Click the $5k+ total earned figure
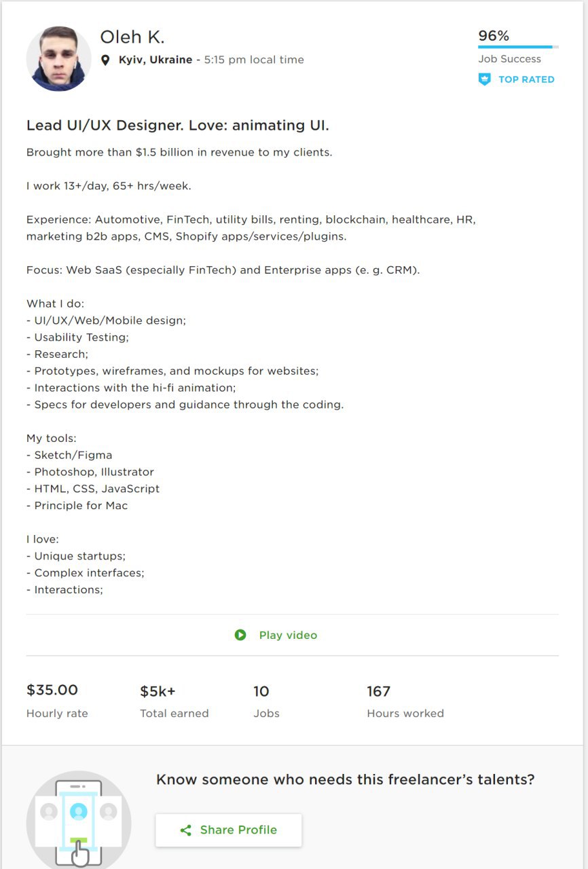 coord(158,692)
